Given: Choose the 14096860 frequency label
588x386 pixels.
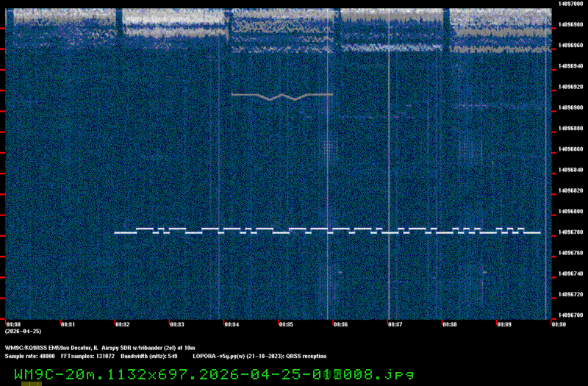Looking at the screenshot, I should 570,149.
